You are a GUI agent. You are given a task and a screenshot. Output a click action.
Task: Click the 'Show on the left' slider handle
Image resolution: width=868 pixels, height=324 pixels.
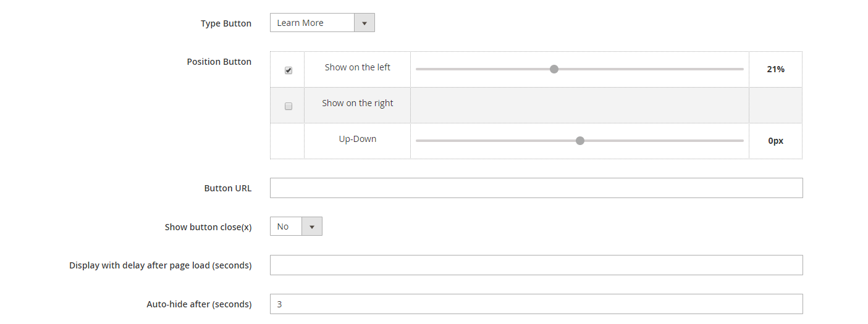554,69
